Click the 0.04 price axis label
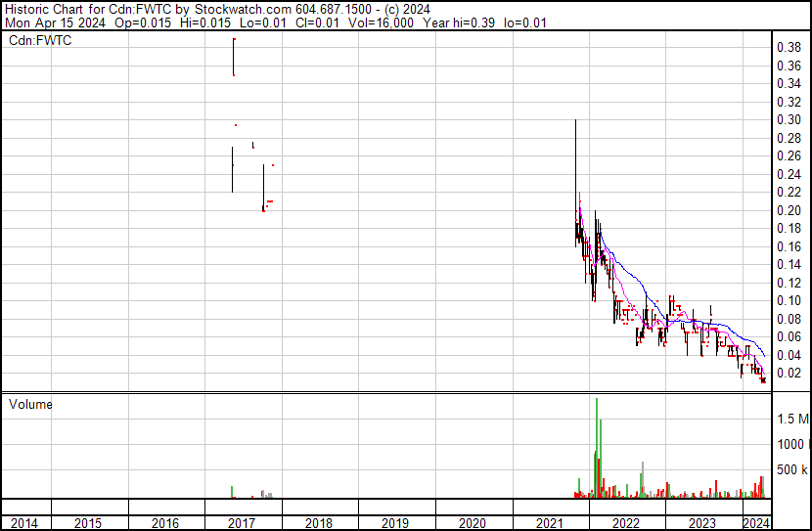 [x=789, y=356]
